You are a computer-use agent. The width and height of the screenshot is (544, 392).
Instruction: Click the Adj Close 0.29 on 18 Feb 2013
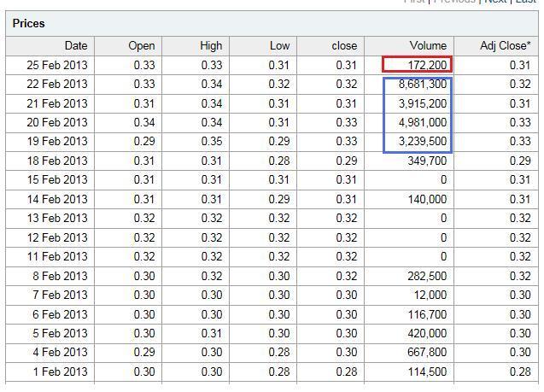(x=520, y=161)
